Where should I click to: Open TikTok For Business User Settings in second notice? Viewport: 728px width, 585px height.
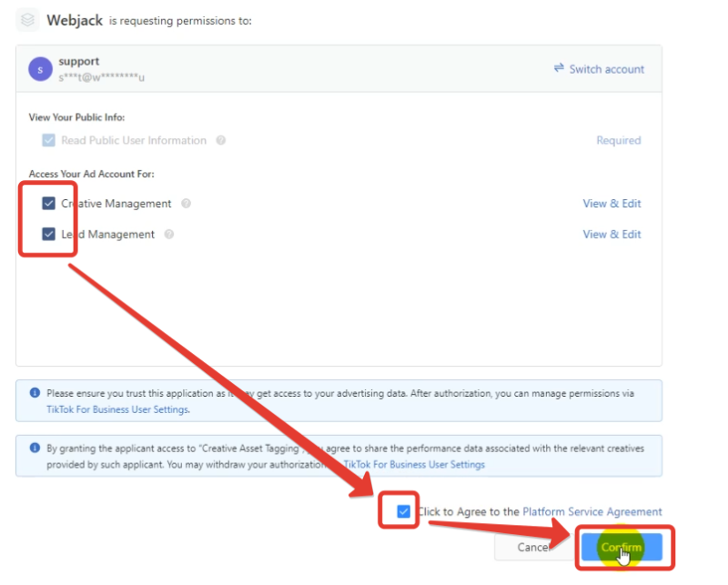coord(414,464)
